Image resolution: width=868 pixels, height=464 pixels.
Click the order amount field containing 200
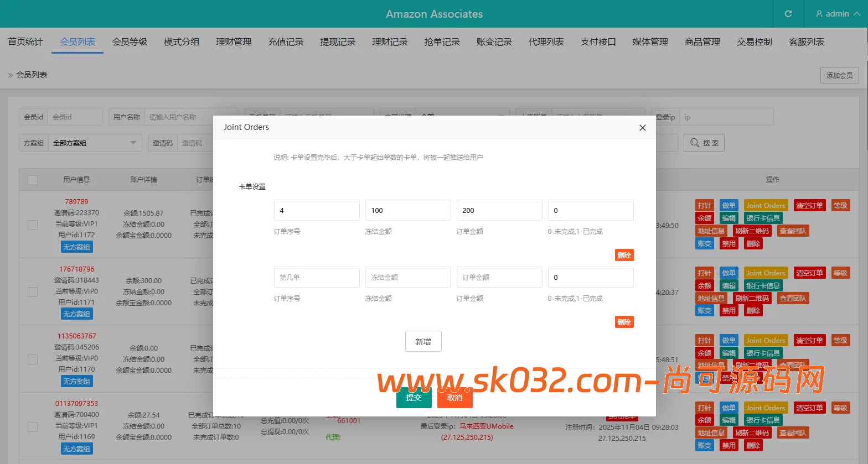[499, 210]
